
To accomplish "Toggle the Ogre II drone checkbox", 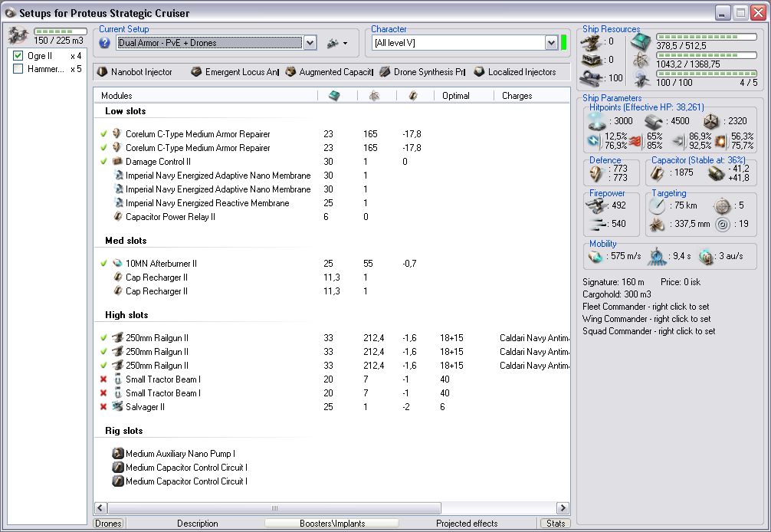I will [x=18, y=55].
